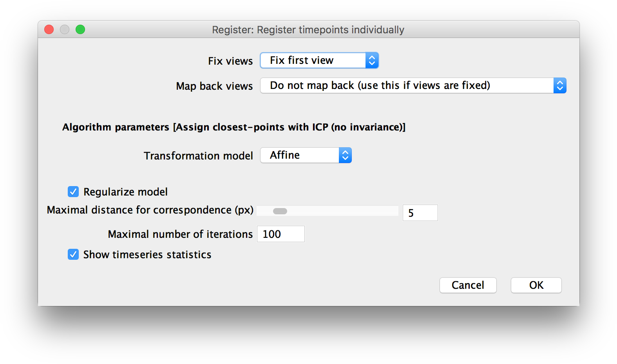This screenshot has height=364, width=617.
Task: Click the Cancel button
Action: tap(468, 285)
